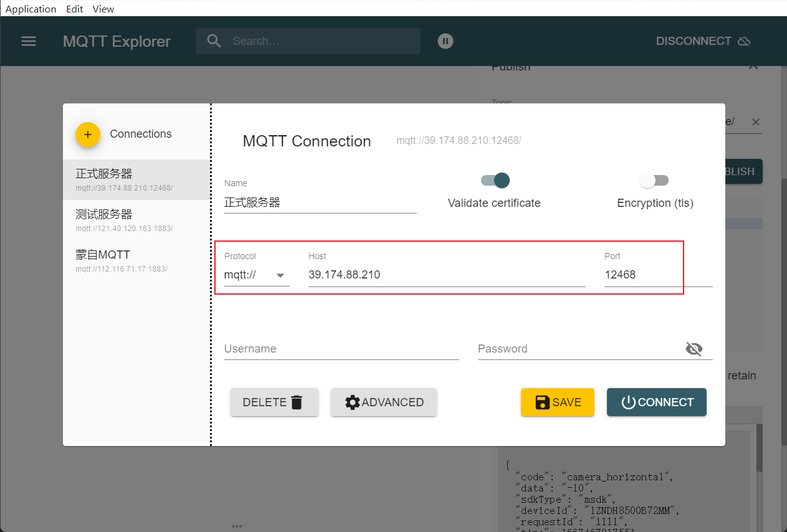Pause updates with the pause icon
The height and width of the screenshot is (532, 787).
point(445,41)
